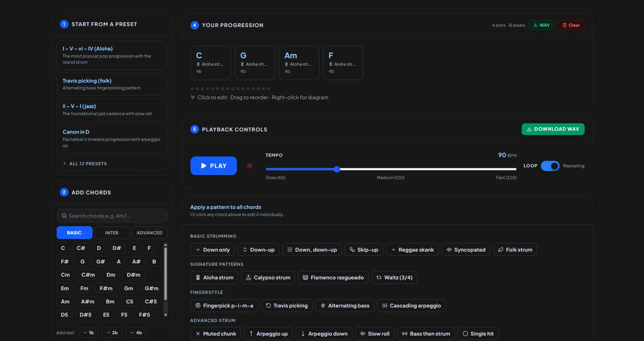Apply Reggae skank pattern

pyautogui.click(x=412, y=250)
